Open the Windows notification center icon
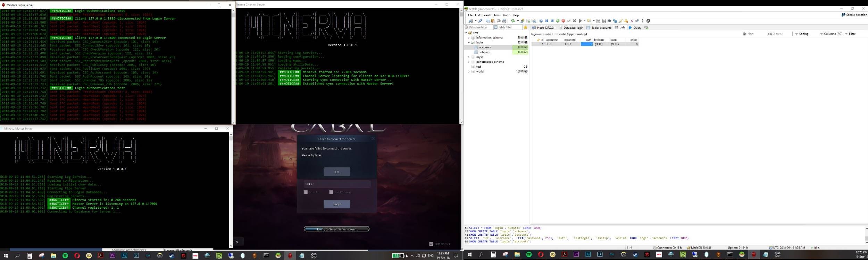Viewport: 868px width, 260px height. 456,256
